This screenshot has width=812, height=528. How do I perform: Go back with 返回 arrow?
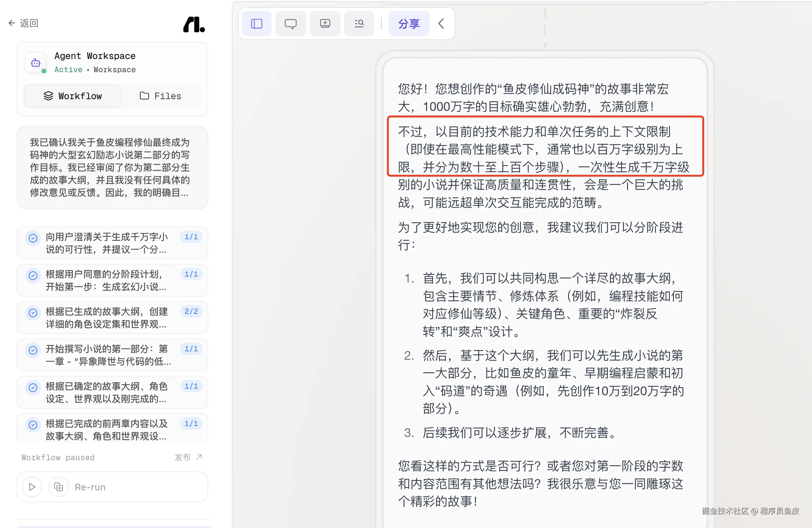pyautogui.click(x=23, y=23)
